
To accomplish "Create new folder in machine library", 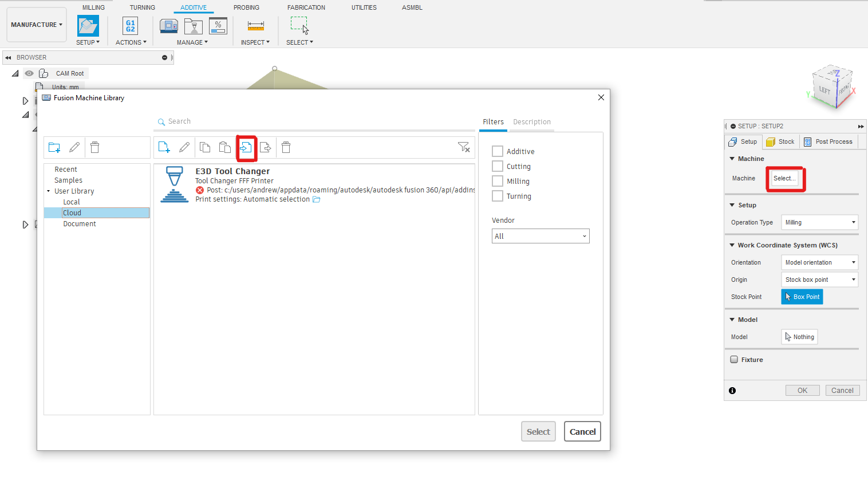I will pos(54,148).
